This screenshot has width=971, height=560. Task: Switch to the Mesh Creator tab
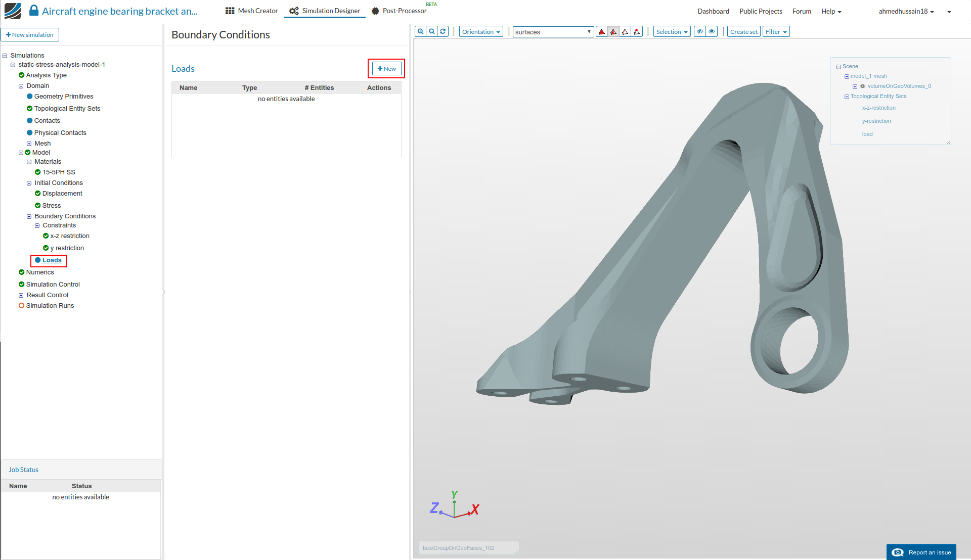[251, 11]
